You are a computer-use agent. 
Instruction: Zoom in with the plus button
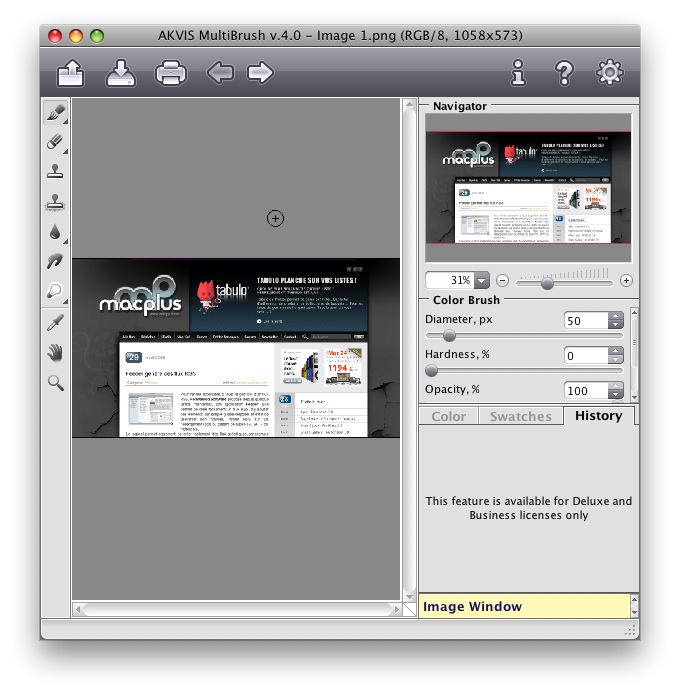(x=626, y=281)
